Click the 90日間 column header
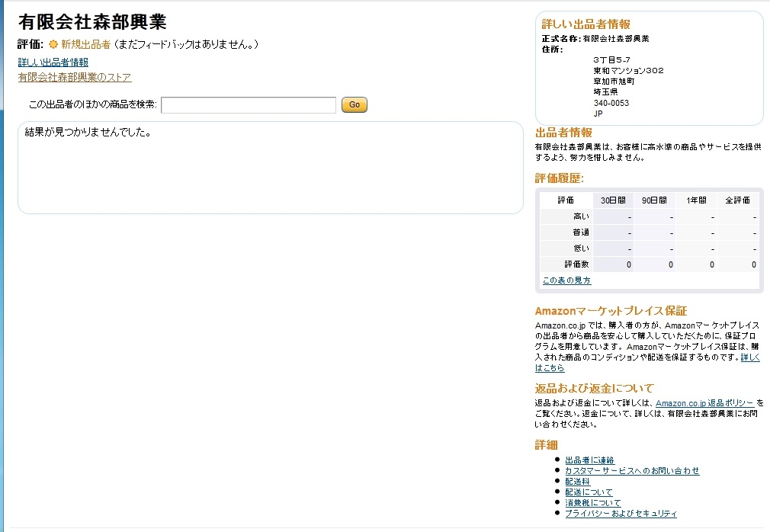The width and height of the screenshot is (770, 532). [x=654, y=200]
